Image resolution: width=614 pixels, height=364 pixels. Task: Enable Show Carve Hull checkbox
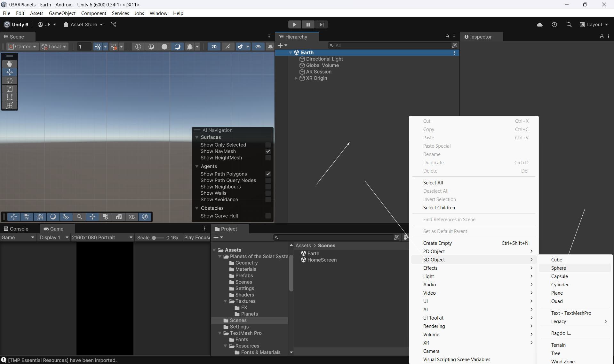click(268, 216)
